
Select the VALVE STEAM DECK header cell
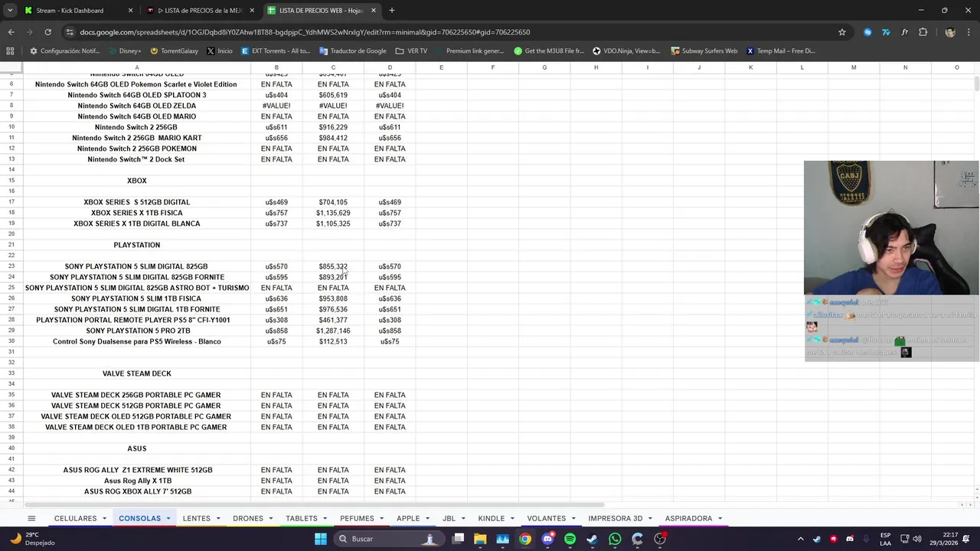click(137, 373)
